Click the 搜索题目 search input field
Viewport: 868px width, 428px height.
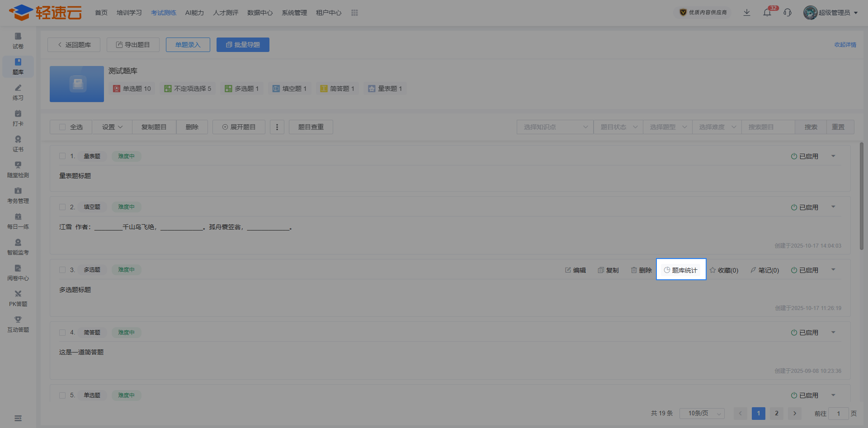(x=768, y=127)
